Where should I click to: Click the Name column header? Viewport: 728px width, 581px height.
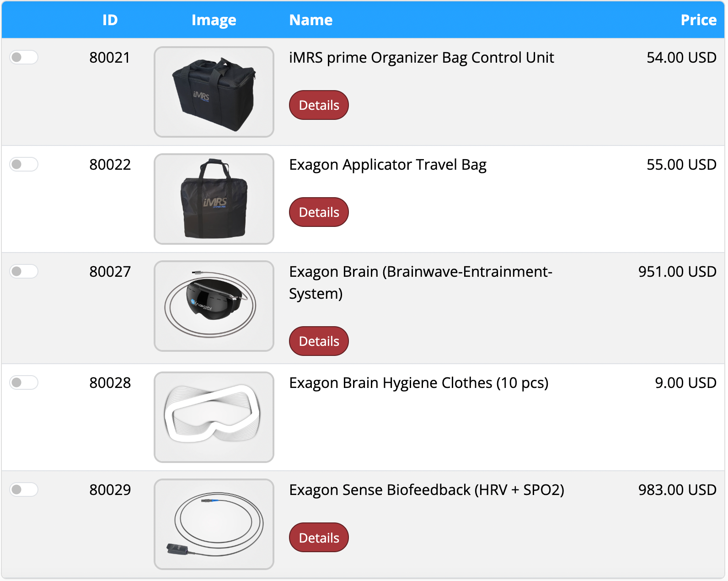(x=311, y=20)
